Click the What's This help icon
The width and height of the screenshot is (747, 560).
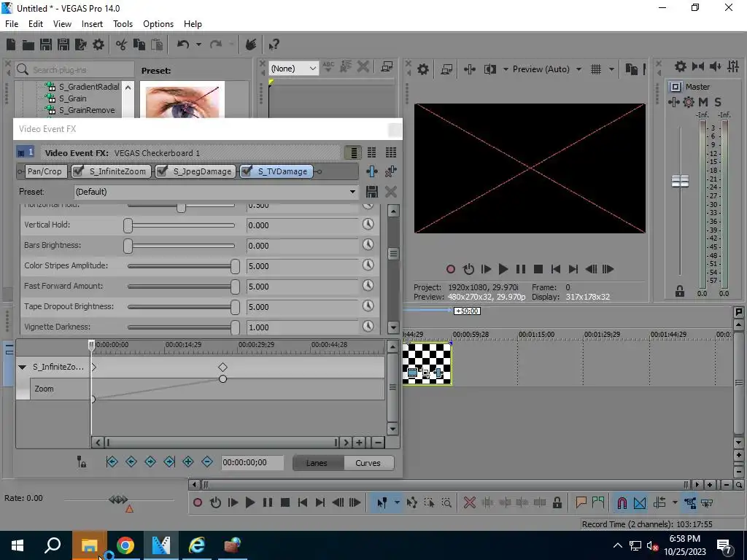tap(274, 44)
